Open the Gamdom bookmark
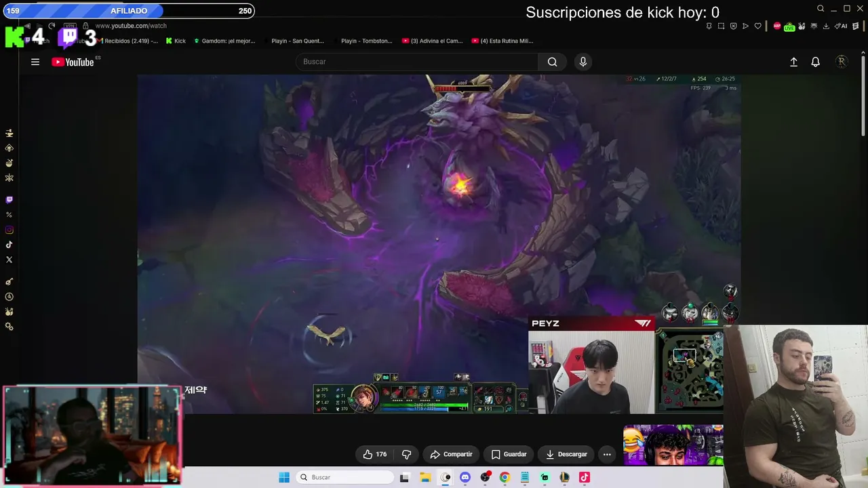Screen dimensions: 868x488 tap(224, 41)
